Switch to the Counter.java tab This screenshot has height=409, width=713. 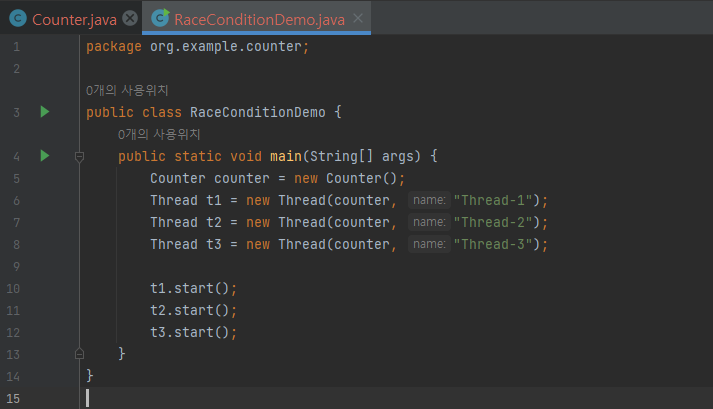(74, 19)
